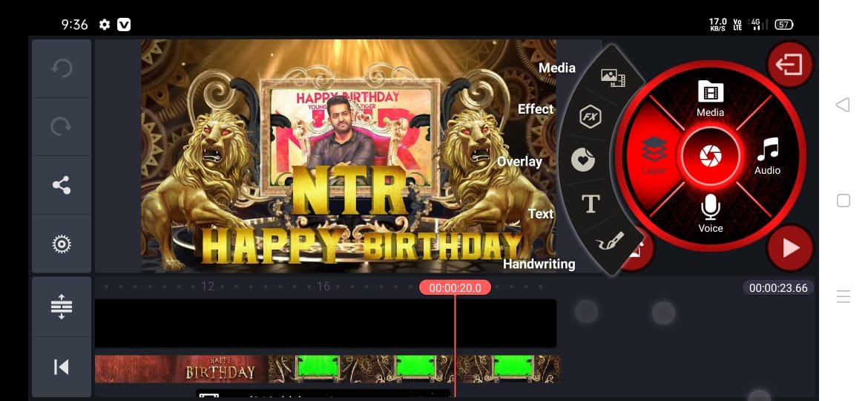868x401 pixels.
Task: Tap the undo arrow button
Action: click(62, 69)
